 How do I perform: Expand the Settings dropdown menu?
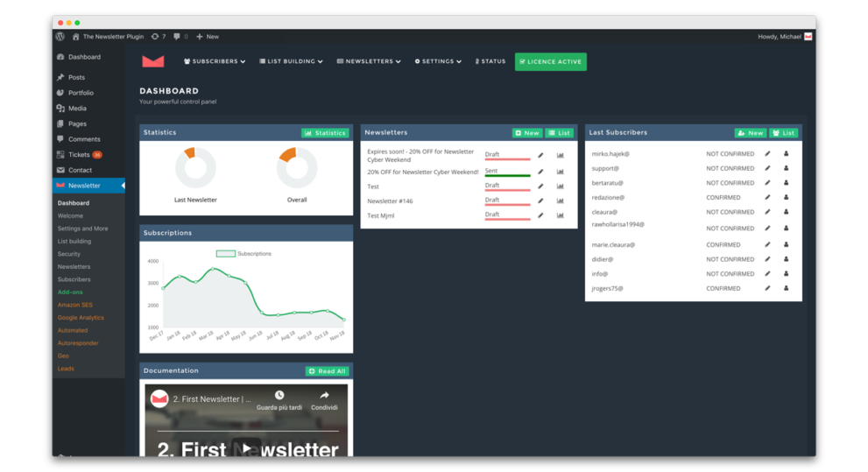pos(438,61)
